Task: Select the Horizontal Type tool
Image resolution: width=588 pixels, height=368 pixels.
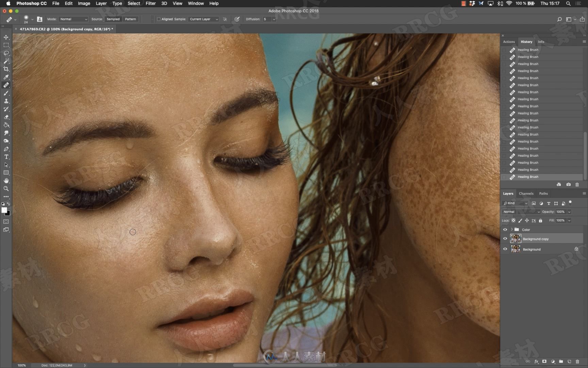Action: 6,157
